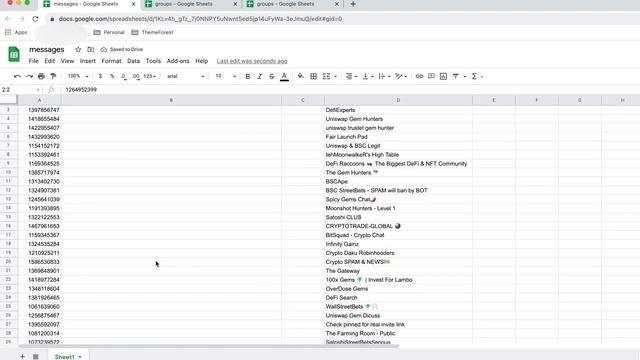Open the Google Sheets home icon
The width and height of the screenshot is (640, 360).
tap(14, 54)
